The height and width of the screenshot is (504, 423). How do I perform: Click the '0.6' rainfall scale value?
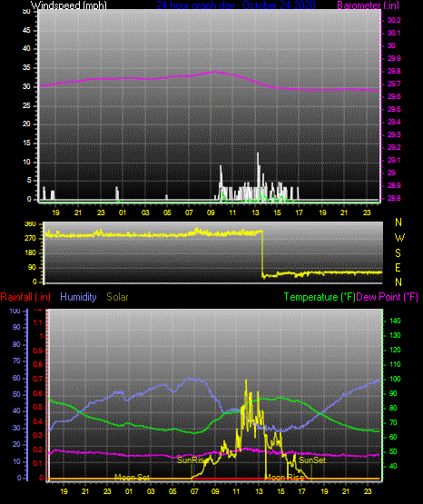[38, 393]
